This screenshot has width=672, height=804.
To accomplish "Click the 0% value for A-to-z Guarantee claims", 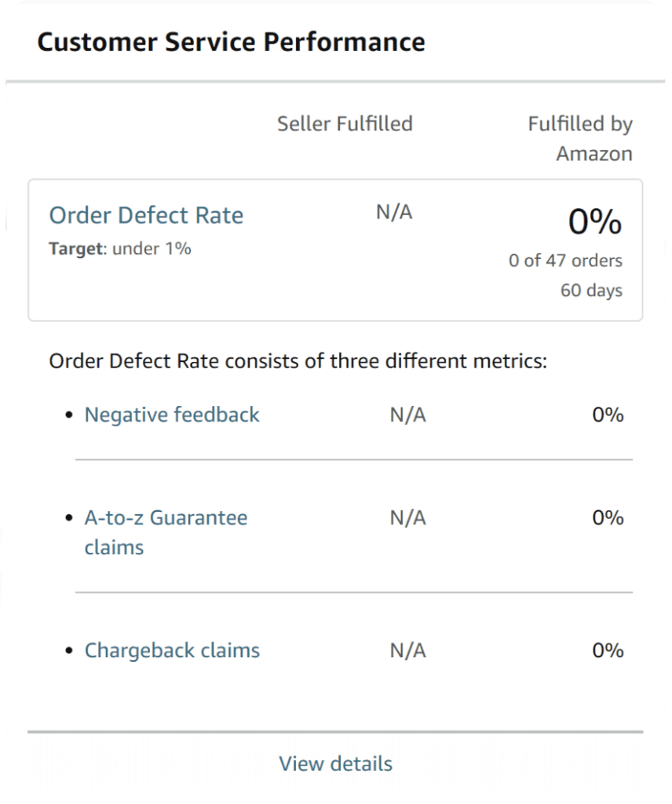I will coord(608,518).
